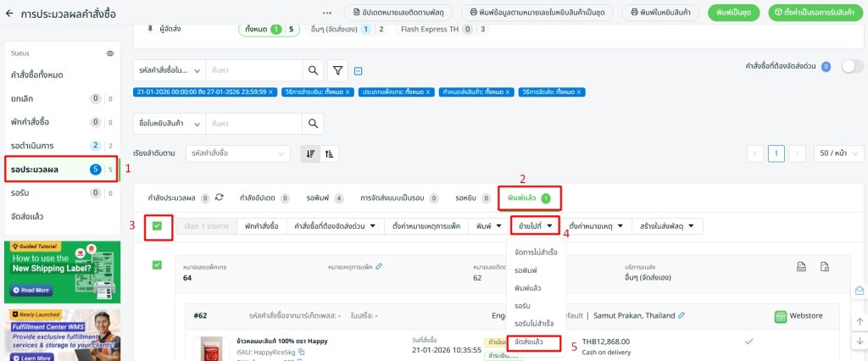Uncheck the checkbox for package 64
The image size is (868, 361).
(x=157, y=265)
